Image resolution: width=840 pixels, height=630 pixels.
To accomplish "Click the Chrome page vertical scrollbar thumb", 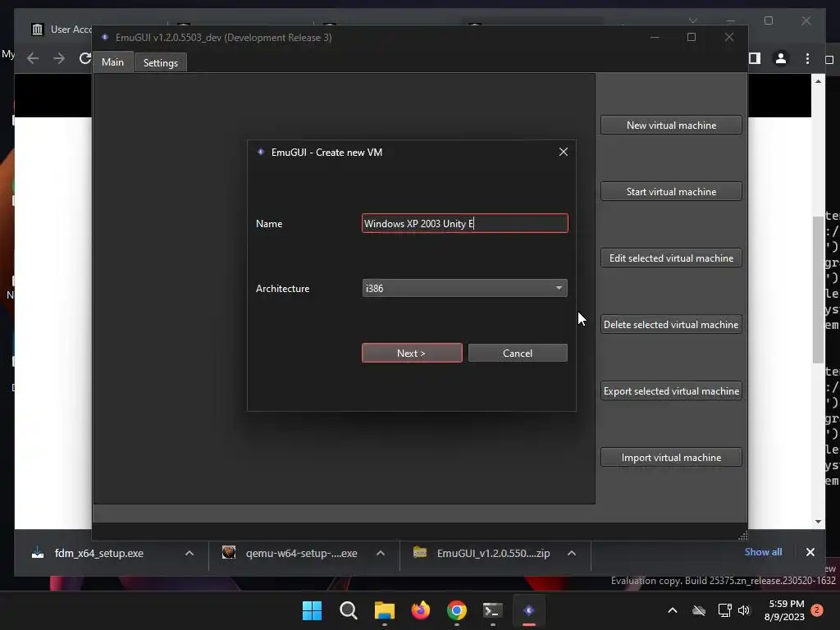I will pyautogui.click(x=818, y=290).
